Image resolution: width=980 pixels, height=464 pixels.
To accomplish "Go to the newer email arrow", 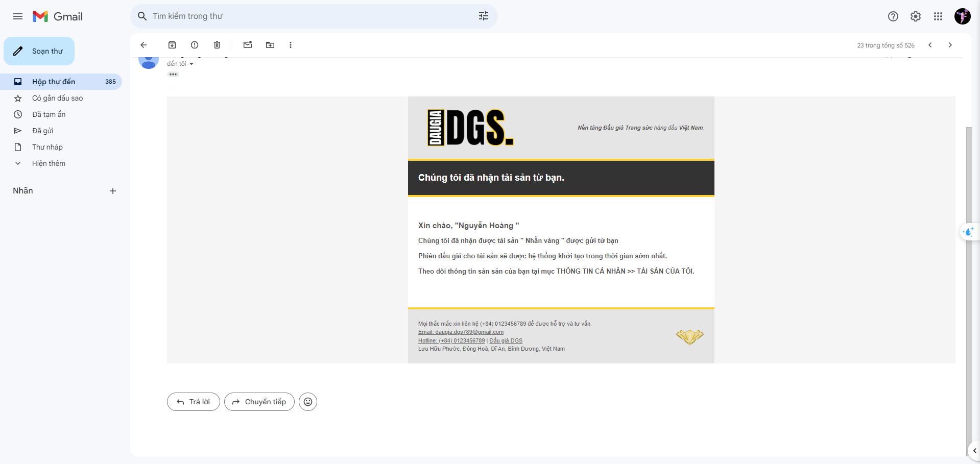I will [930, 45].
